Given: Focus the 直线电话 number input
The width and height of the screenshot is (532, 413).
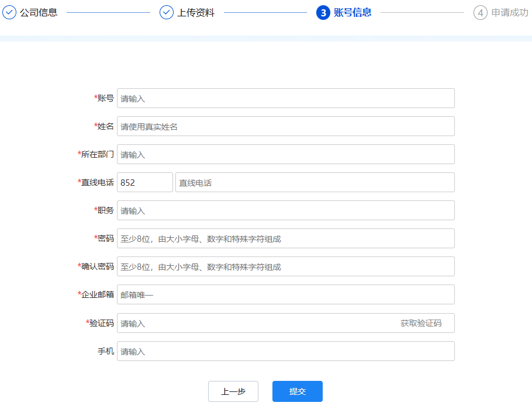Looking at the screenshot, I should (315, 182).
